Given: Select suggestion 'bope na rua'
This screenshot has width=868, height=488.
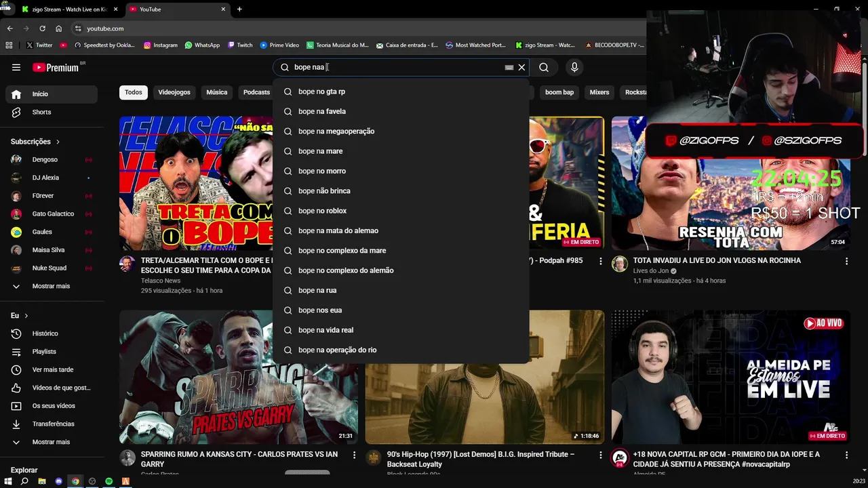Looking at the screenshot, I should tap(401, 290).
